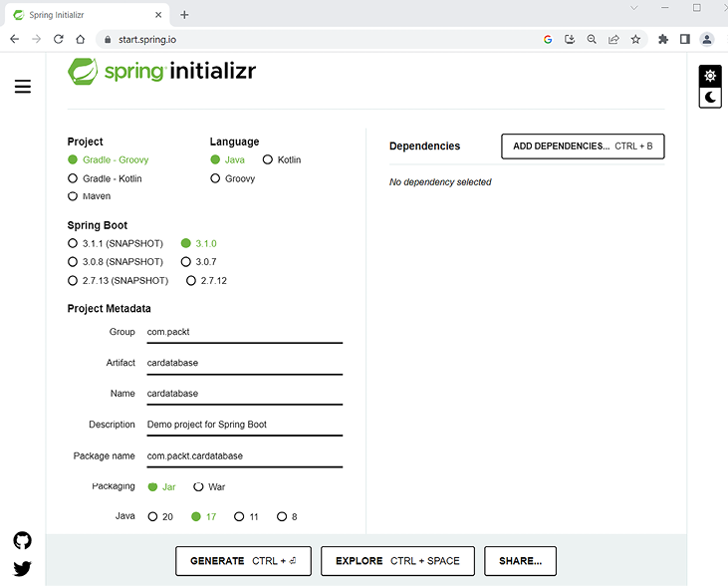Image resolution: width=728 pixels, height=586 pixels.
Task: Open the GitHub icon link
Action: [22, 540]
